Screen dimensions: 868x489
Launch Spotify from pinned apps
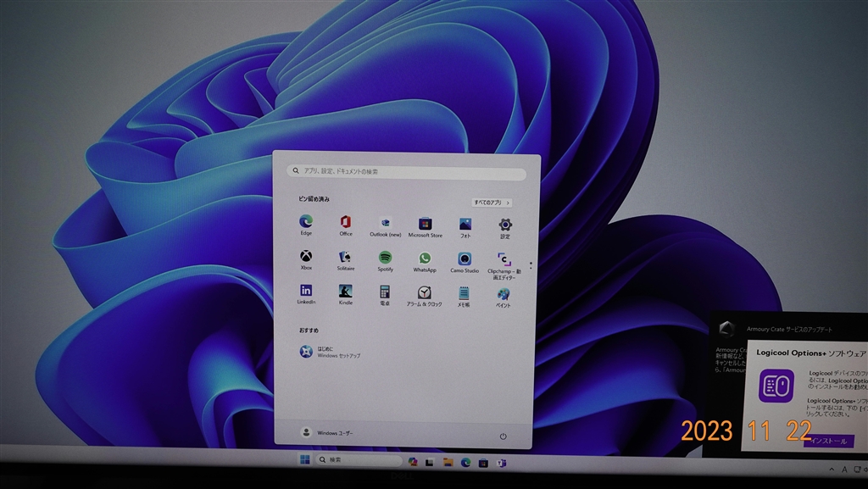(386, 261)
